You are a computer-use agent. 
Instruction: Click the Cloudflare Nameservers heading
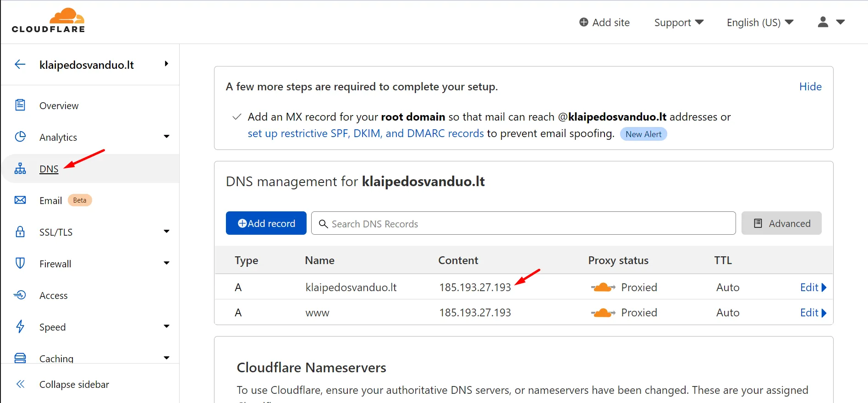[x=311, y=368]
